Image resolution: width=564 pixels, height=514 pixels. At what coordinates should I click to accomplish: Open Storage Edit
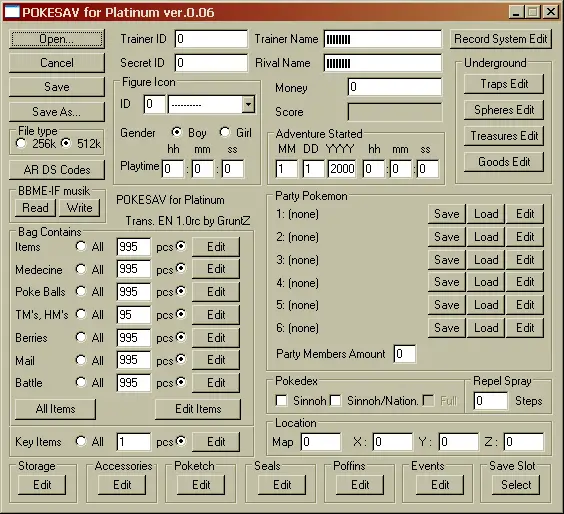[42, 485]
